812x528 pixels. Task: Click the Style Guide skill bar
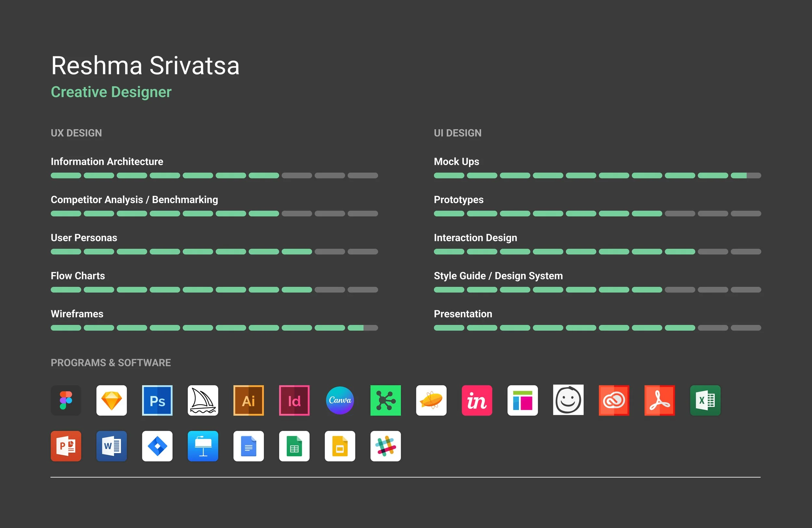(597, 290)
